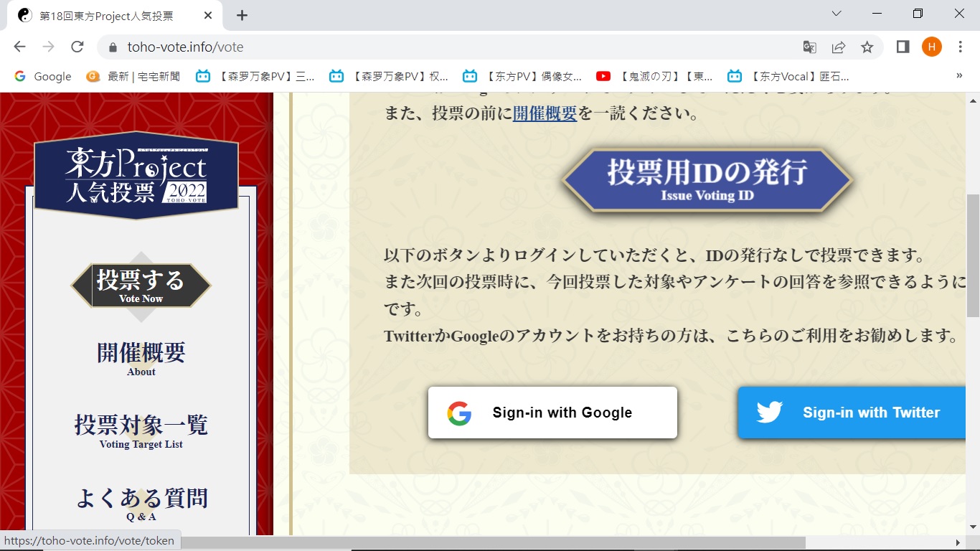
Task: Click the share page icon
Action: pos(838,47)
